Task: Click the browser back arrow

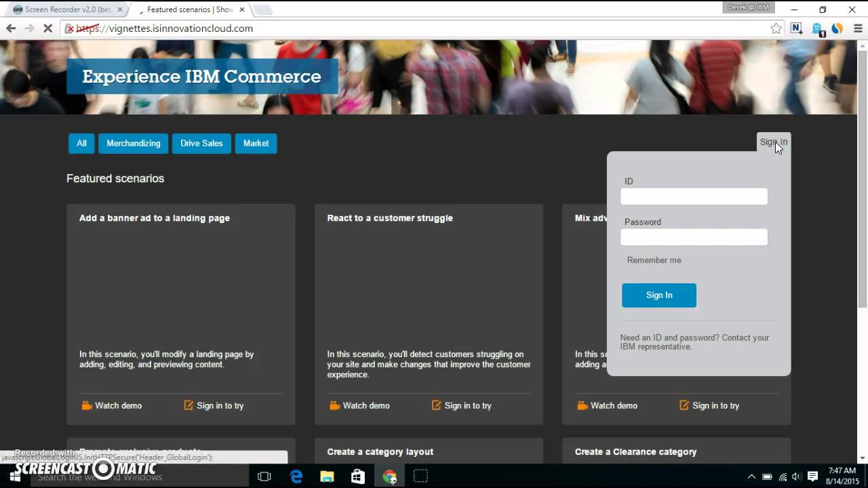Action: click(11, 28)
